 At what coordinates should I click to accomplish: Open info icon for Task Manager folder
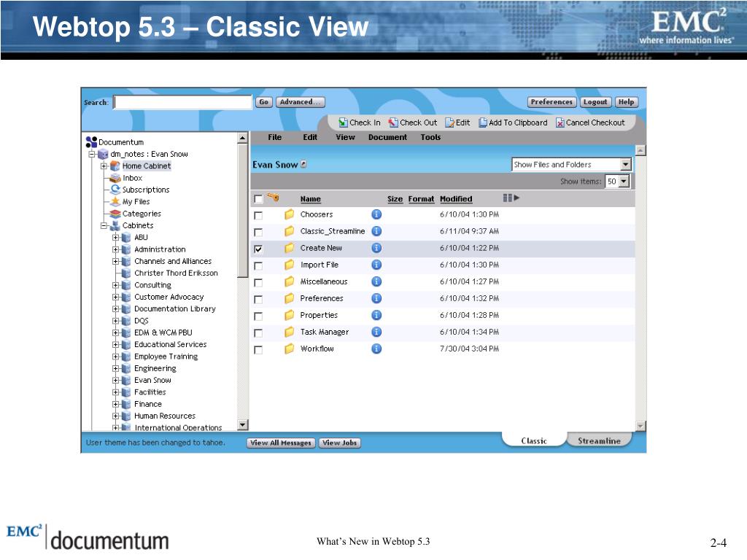point(376,332)
